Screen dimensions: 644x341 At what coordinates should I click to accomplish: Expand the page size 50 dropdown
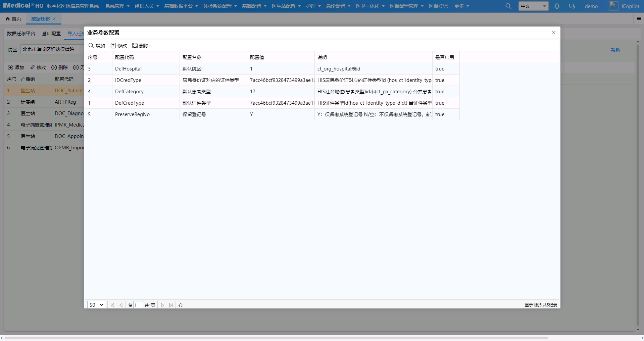coord(96,305)
